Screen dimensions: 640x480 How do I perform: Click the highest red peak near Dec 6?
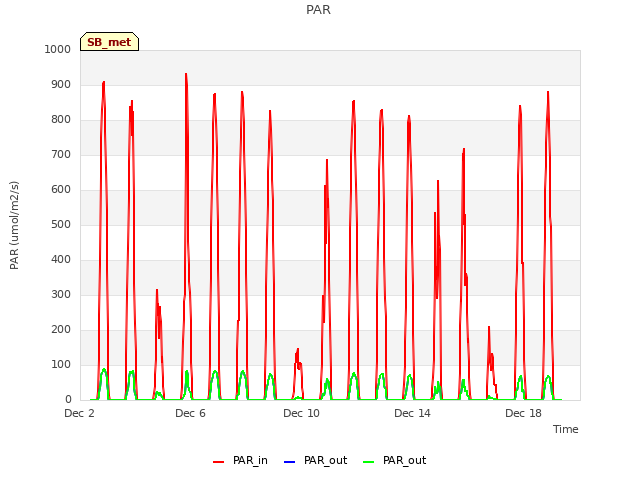(x=186, y=74)
